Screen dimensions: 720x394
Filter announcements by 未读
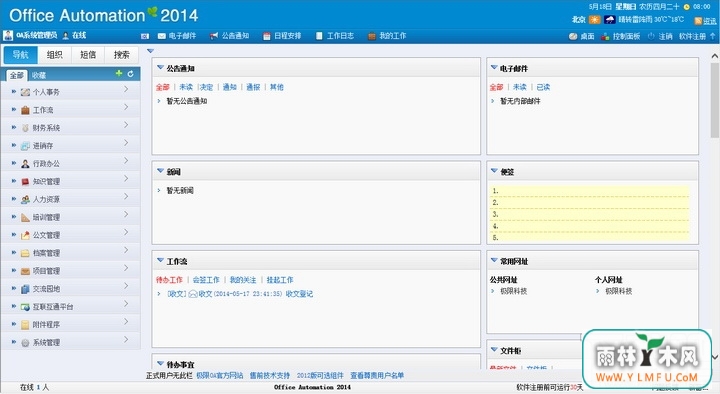point(186,87)
